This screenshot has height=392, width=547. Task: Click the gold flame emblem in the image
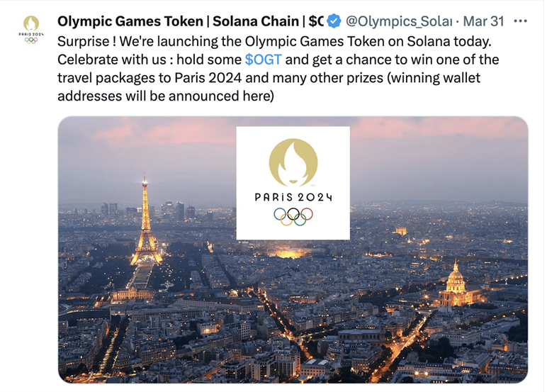click(293, 161)
